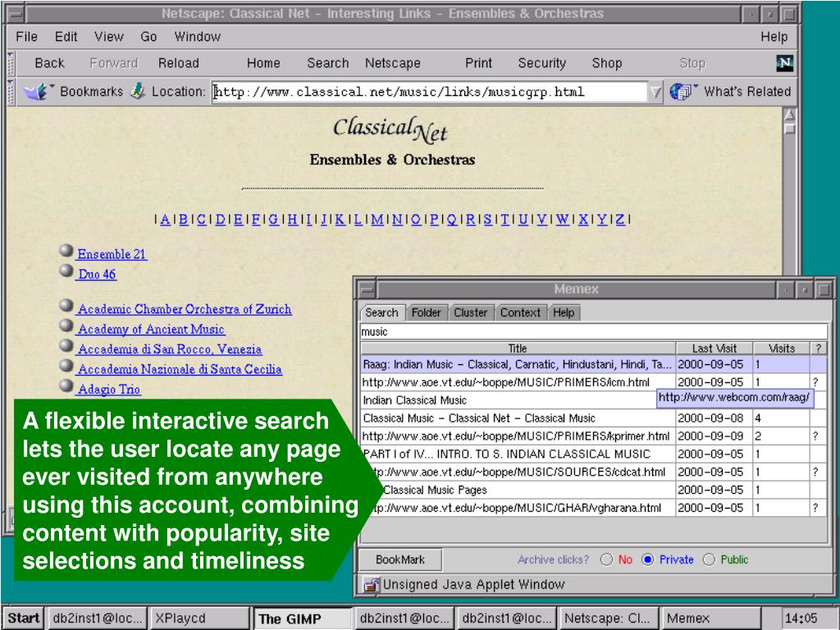Select the Search tab in Memex
Screen dimensions: 840x630
(x=381, y=313)
